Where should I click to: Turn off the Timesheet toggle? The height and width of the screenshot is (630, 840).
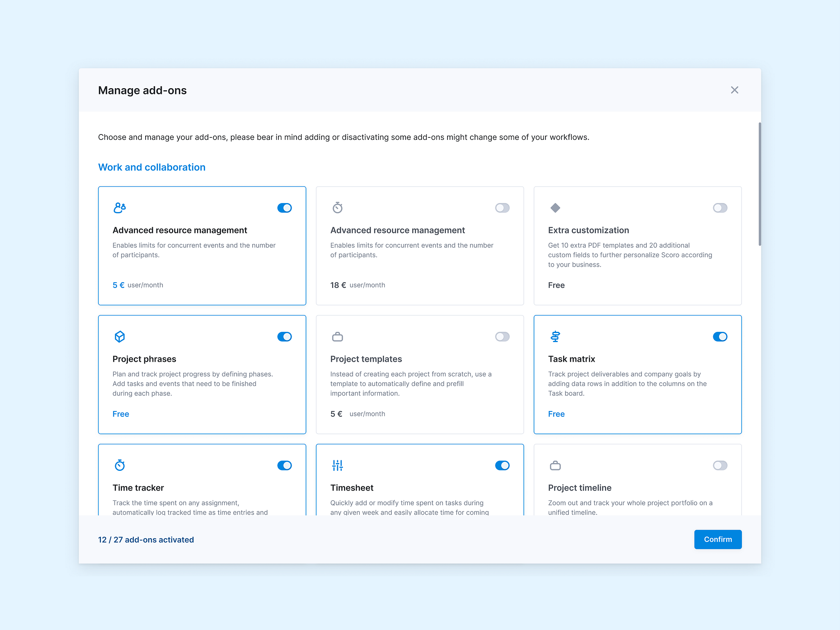click(x=502, y=466)
